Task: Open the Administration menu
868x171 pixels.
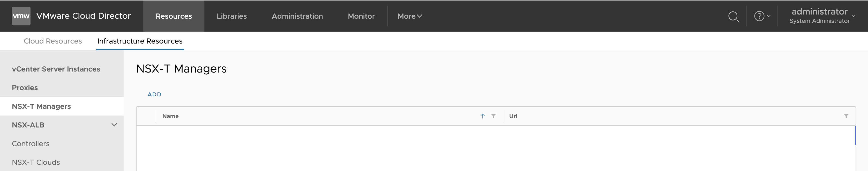Action: click(297, 16)
